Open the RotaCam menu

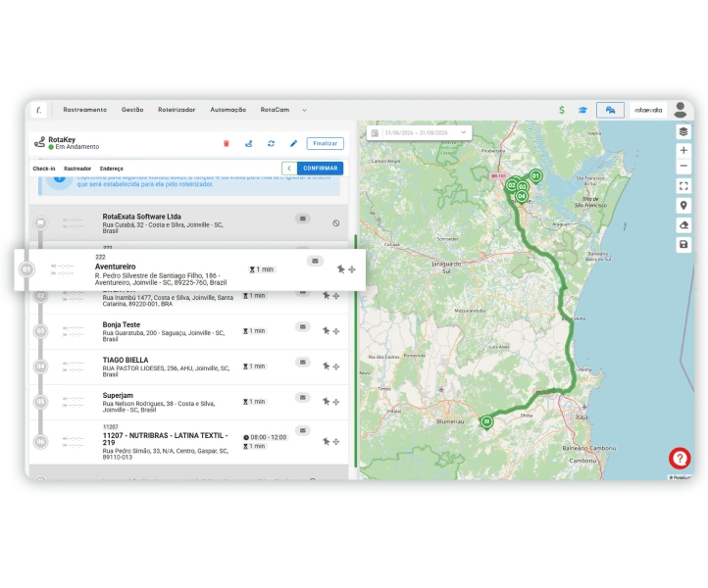(275, 110)
